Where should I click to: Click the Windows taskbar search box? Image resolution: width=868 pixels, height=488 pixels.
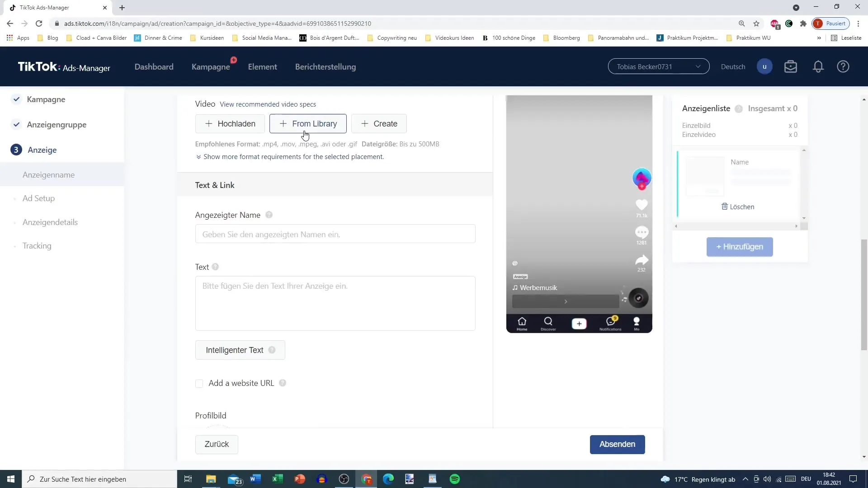[99, 479]
